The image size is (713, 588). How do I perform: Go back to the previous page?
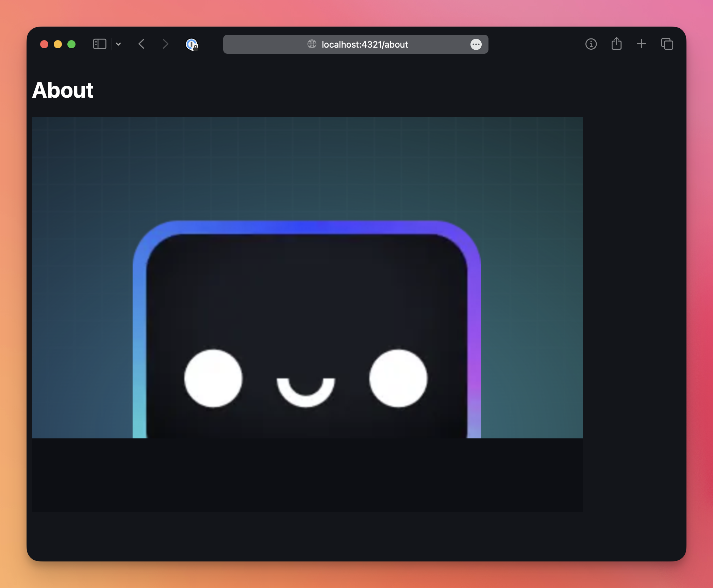click(142, 44)
